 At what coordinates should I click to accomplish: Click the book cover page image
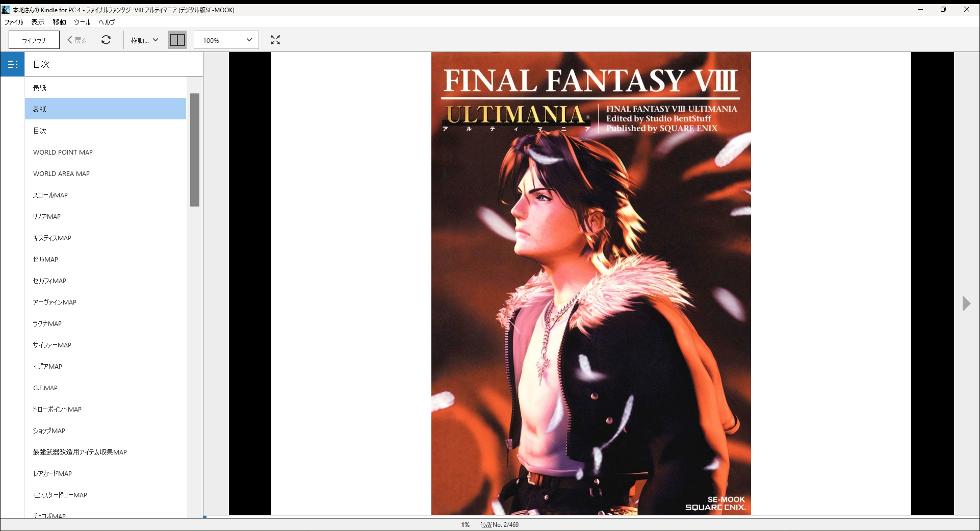point(591,284)
